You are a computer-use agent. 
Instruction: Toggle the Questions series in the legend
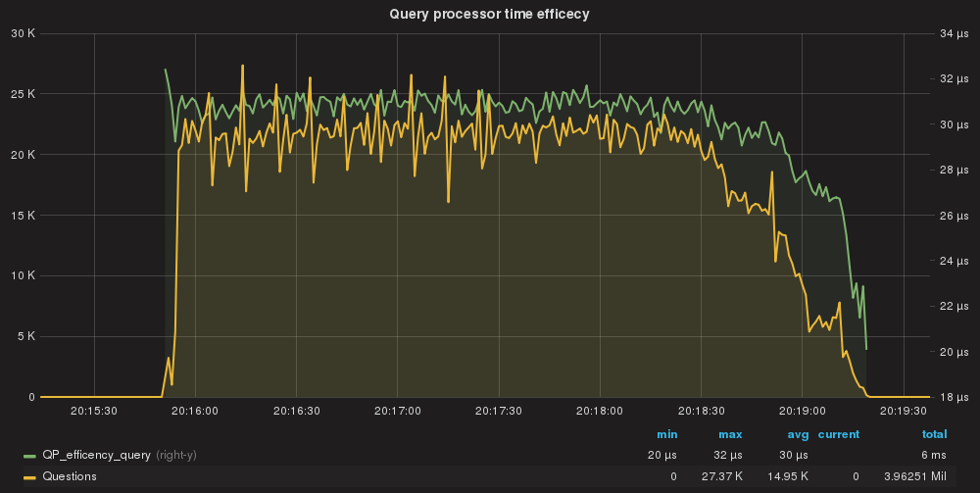[x=70, y=476]
